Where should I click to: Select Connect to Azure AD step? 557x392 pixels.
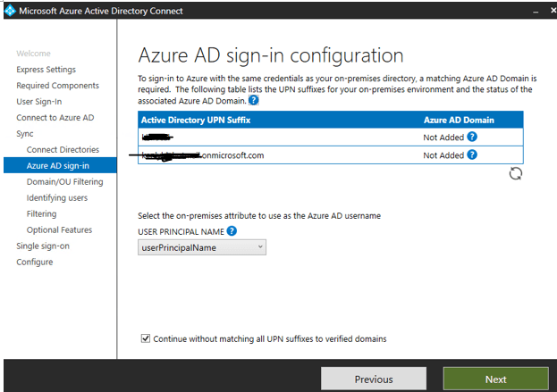(x=55, y=118)
